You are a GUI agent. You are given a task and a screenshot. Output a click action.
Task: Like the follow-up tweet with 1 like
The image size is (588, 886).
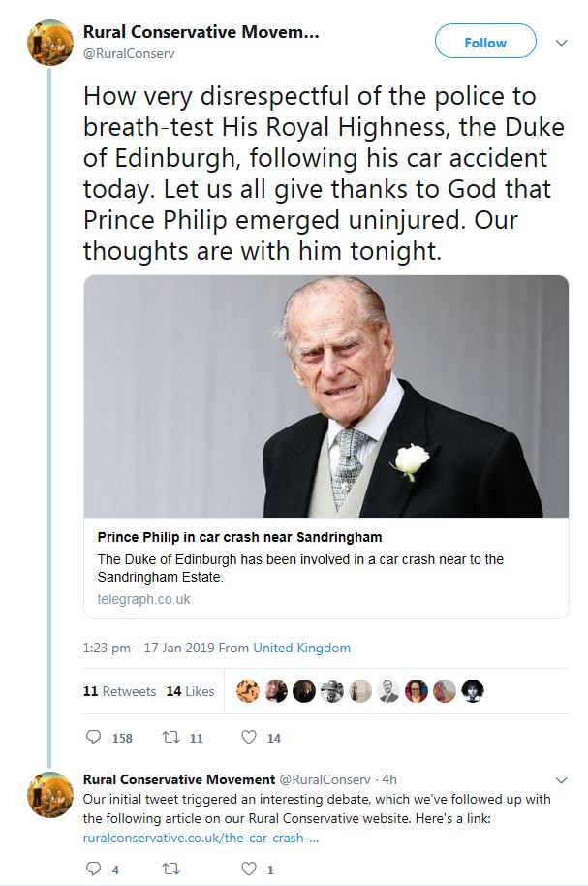pos(249,869)
